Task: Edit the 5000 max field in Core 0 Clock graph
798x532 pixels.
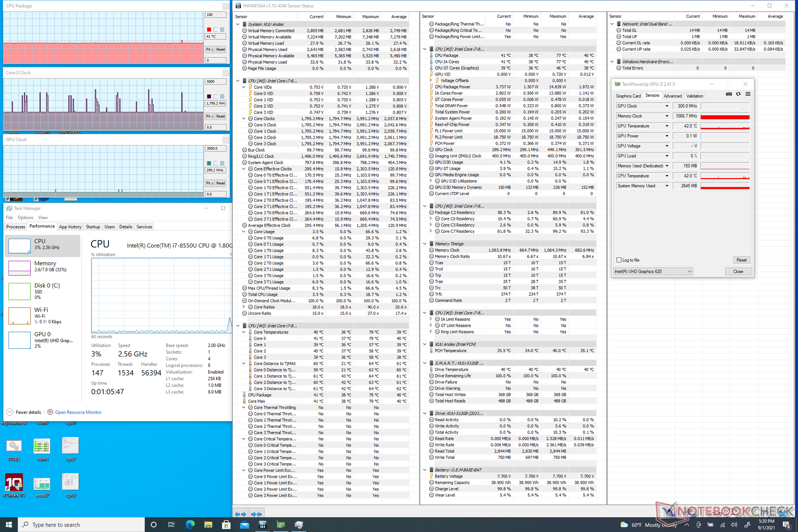Action: [215, 82]
